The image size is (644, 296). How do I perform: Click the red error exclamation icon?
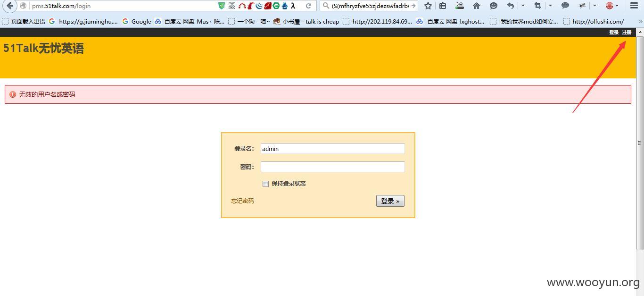click(13, 94)
